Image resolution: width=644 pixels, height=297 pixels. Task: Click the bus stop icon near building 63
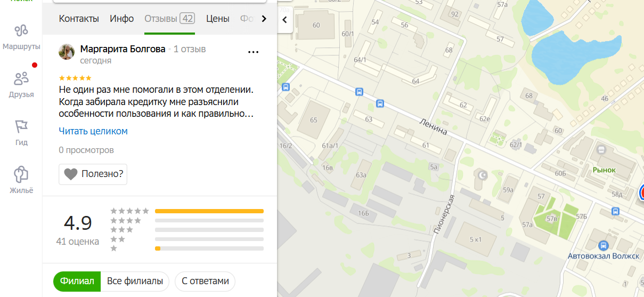point(380,102)
